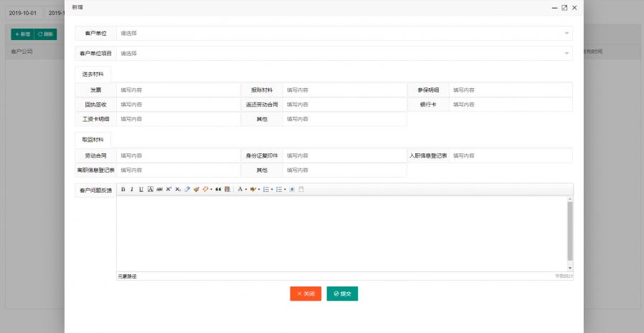
Task: Click the eraser clear-format icon
Action: coord(187,189)
